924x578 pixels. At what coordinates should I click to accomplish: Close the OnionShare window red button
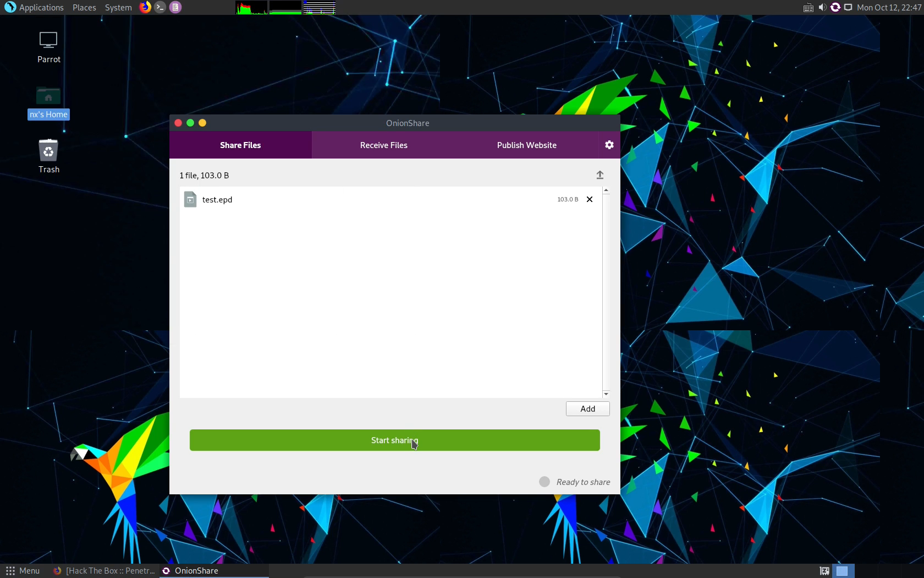(x=178, y=123)
